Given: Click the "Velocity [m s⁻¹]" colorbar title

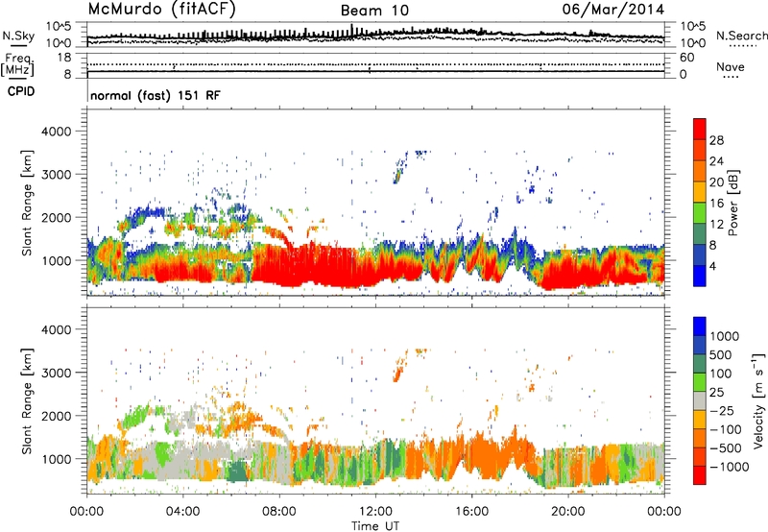Looking at the screenshot, I should (758, 399).
